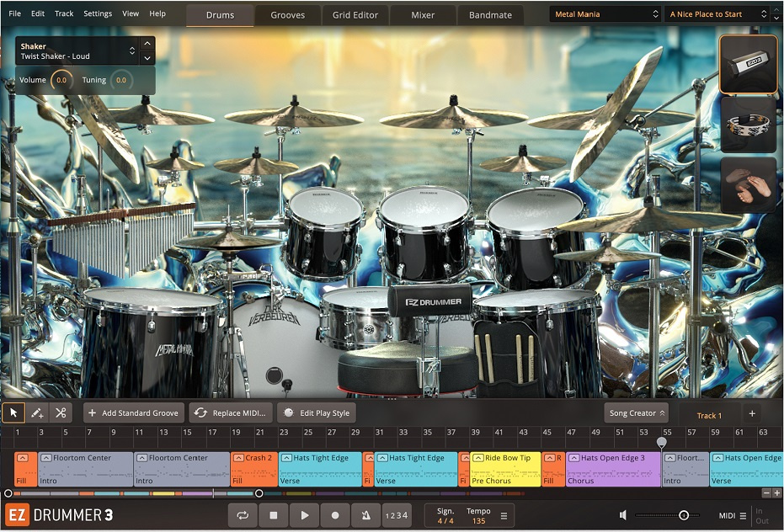Screen dimensions: 784x532
Task: Click the EZdrummer 3 logo
Action: pos(59,515)
